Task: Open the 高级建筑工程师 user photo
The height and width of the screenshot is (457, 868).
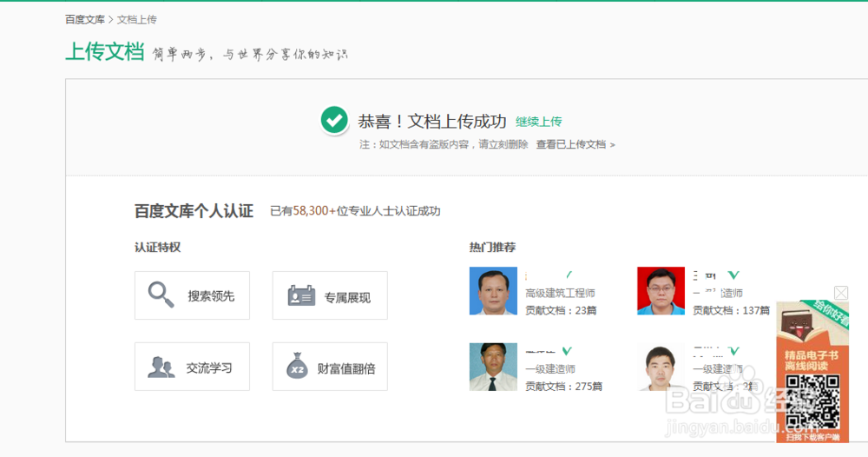Action: coord(493,291)
